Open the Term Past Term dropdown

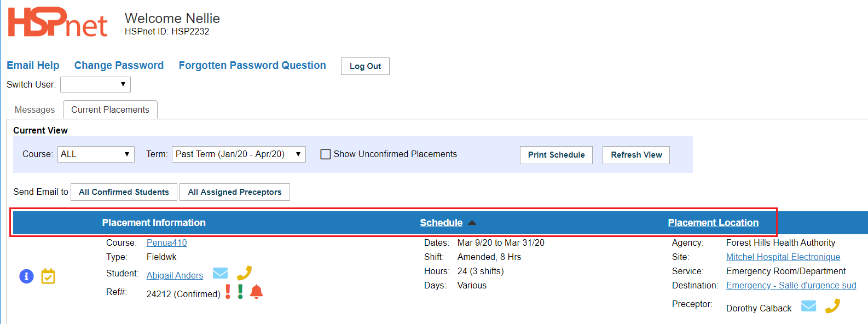[239, 154]
